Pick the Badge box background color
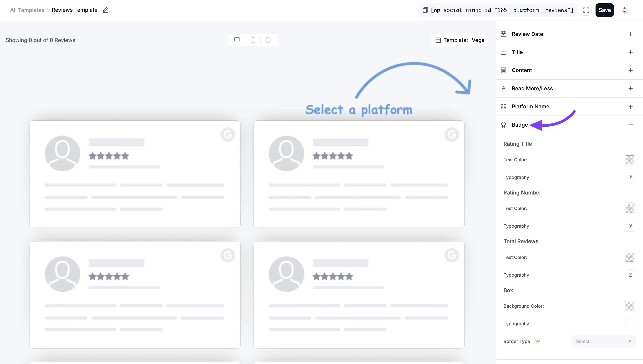The image size is (643, 364). pyautogui.click(x=630, y=306)
